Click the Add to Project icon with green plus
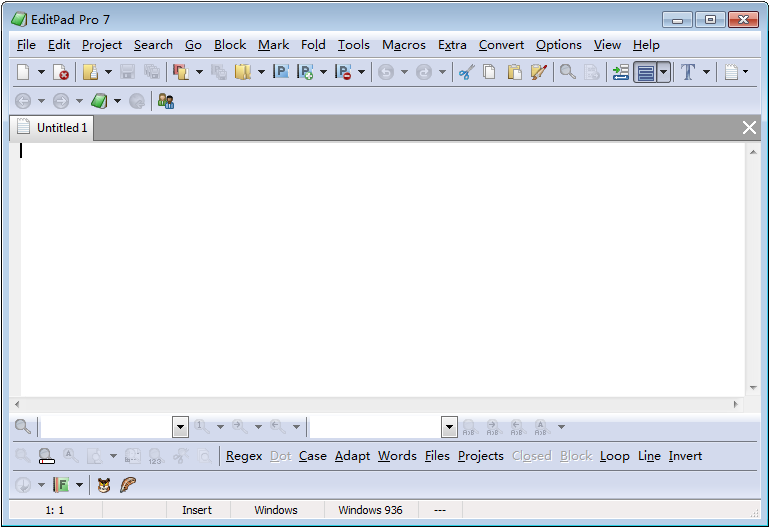Image resolution: width=770 pixels, height=527 pixels. pos(305,72)
